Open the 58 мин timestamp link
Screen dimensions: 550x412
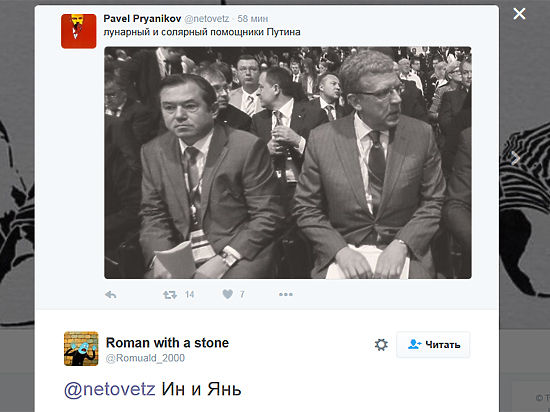point(253,19)
